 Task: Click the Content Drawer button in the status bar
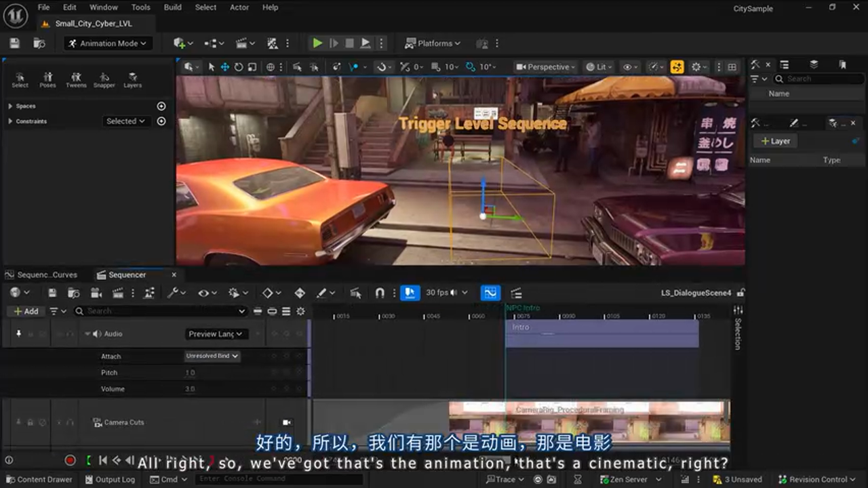click(x=39, y=479)
